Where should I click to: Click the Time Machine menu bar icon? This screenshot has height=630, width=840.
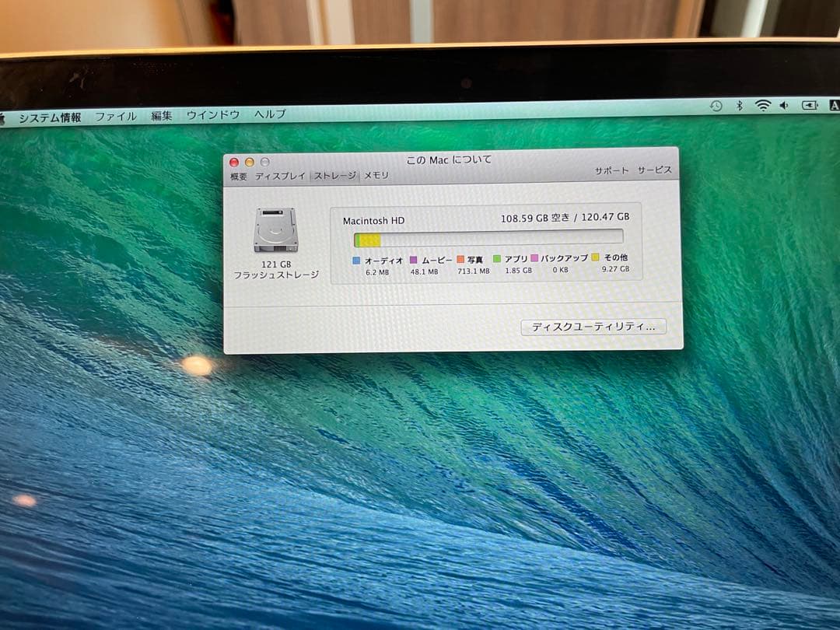coord(716,105)
